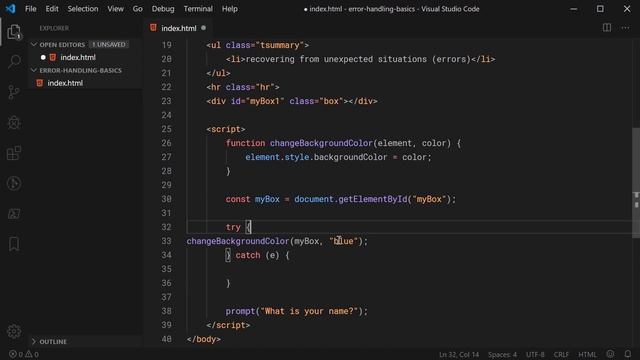Click the HTML language mode status item
This screenshot has width=640, height=360.
click(587, 354)
